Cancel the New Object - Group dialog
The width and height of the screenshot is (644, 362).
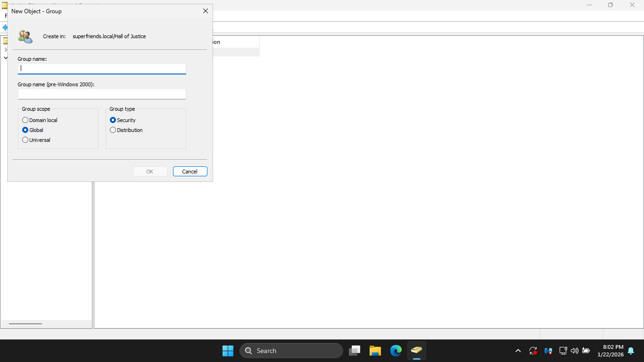point(190,172)
